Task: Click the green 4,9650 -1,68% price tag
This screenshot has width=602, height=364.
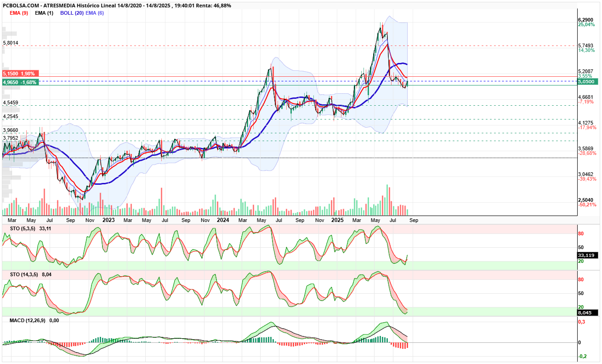Action: pos(21,82)
